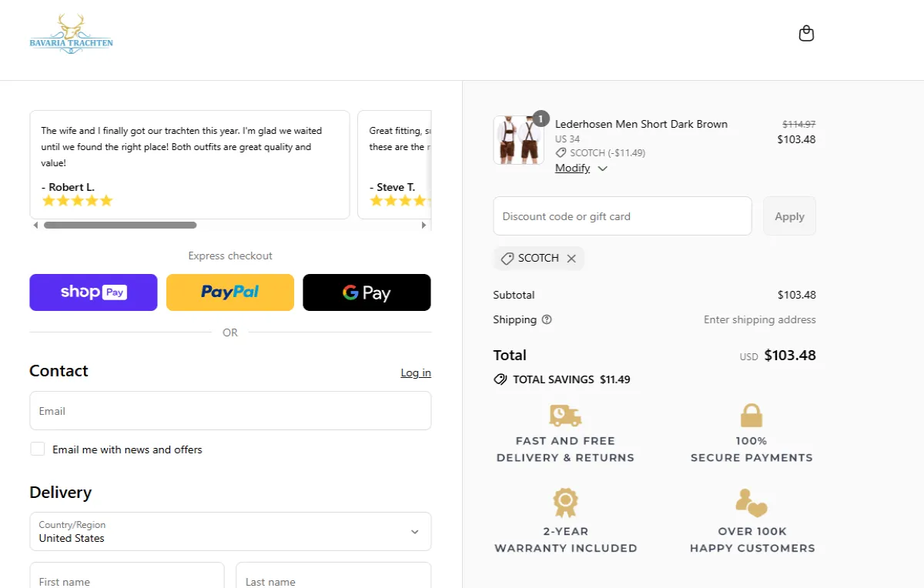
Task: Focus the Email input field
Action: [x=230, y=411]
